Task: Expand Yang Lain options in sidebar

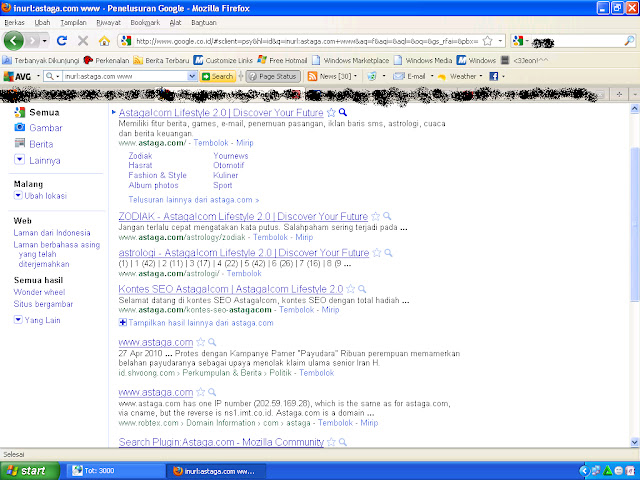Action: (x=18, y=320)
